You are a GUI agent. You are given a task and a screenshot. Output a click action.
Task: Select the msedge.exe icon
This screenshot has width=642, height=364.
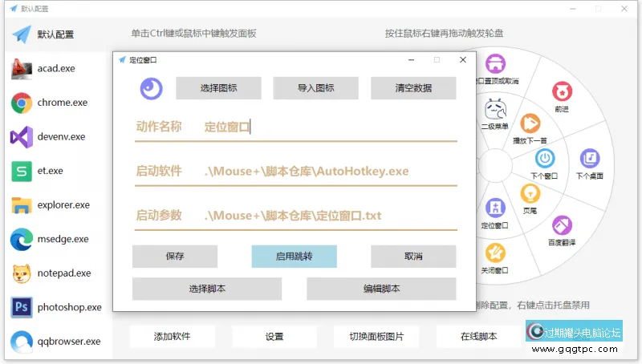[22, 239]
